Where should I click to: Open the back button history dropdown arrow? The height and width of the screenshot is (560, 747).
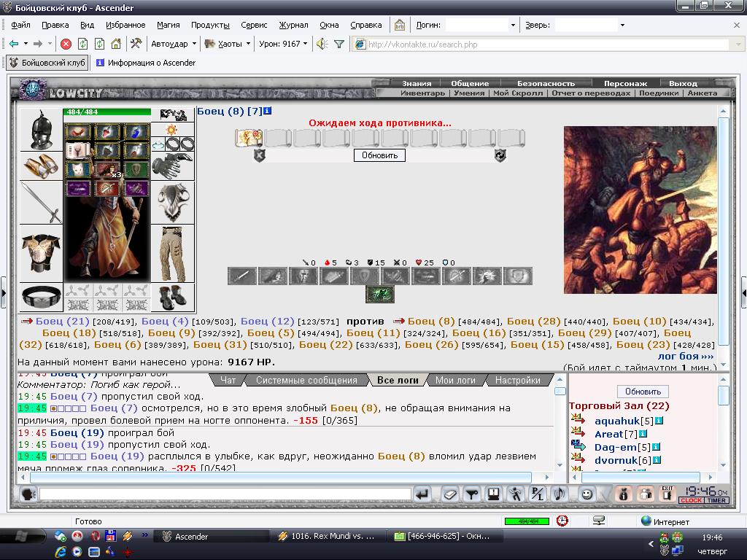pyautogui.click(x=26, y=44)
